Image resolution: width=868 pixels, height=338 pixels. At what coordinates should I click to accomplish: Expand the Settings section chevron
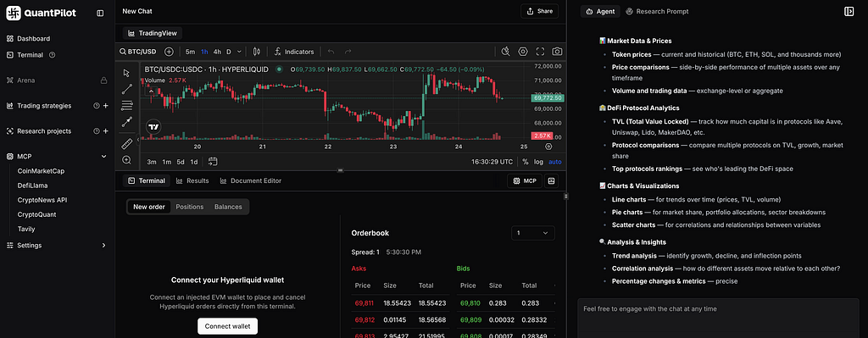[103, 245]
